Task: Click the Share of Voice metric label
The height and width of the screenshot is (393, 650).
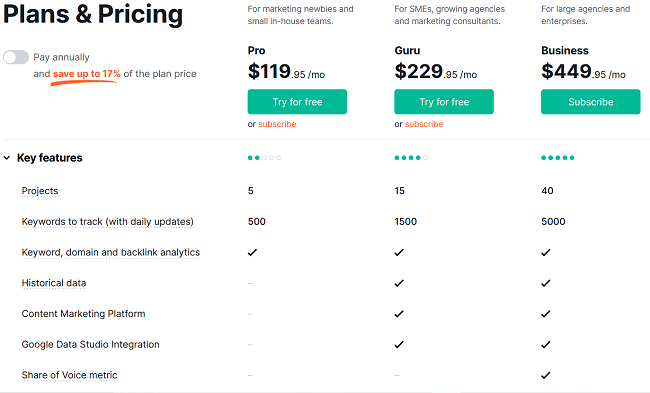Action: click(x=70, y=375)
